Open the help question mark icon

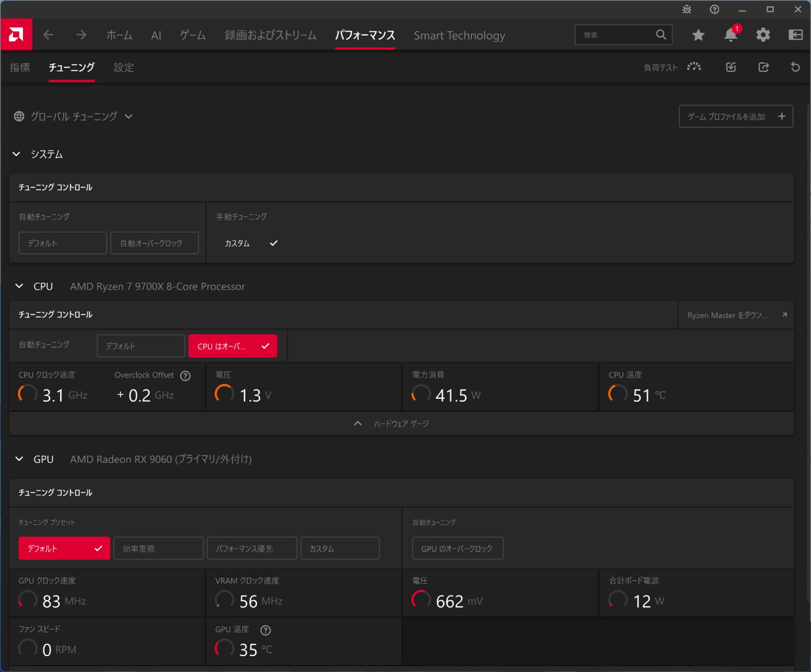pyautogui.click(x=714, y=9)
